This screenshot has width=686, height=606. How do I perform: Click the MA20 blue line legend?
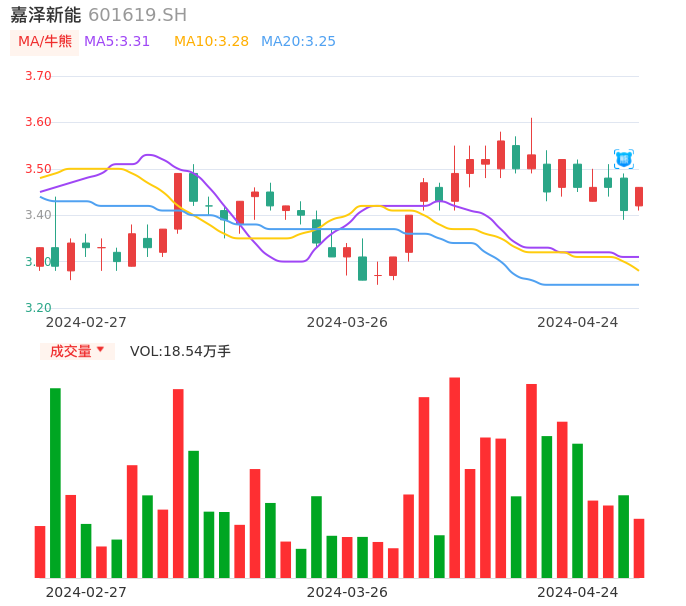[x=298, y=42]
